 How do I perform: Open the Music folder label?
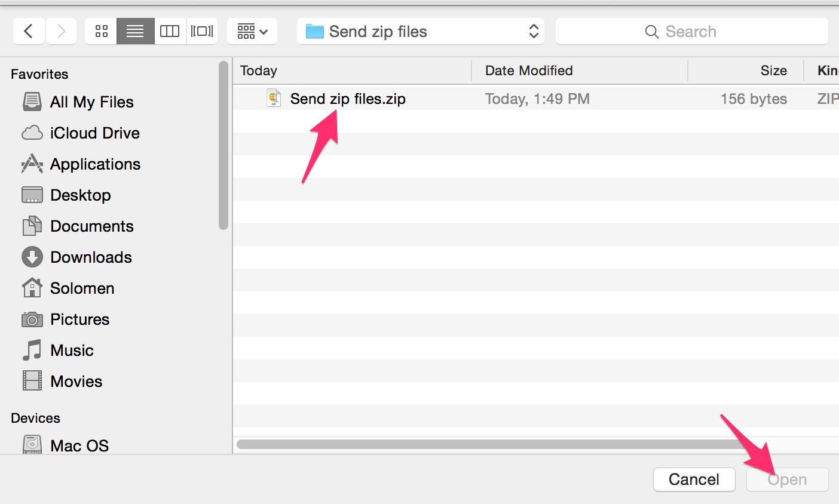click(x=72, y=351)
